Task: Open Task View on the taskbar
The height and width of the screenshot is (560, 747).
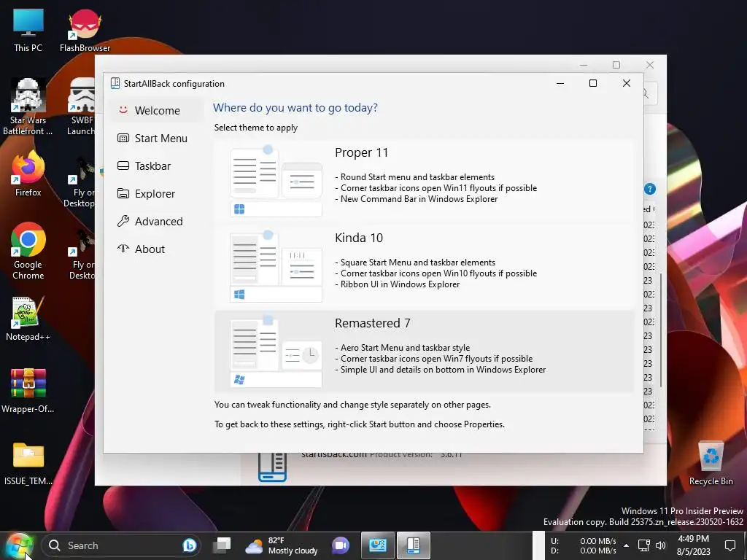Action: 222,545
